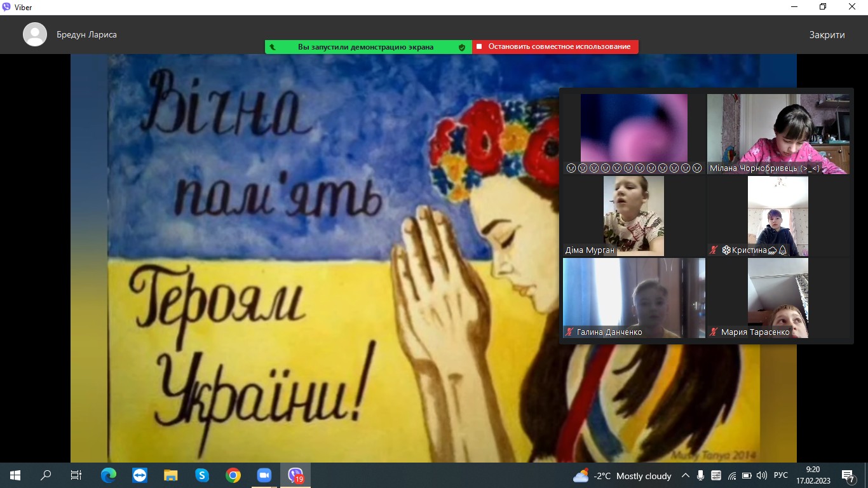The height and width of the screenshot is (488, 868).
Task: Click muted mic icon beside Галина Данченко
Action: click(x=569, y=332)
